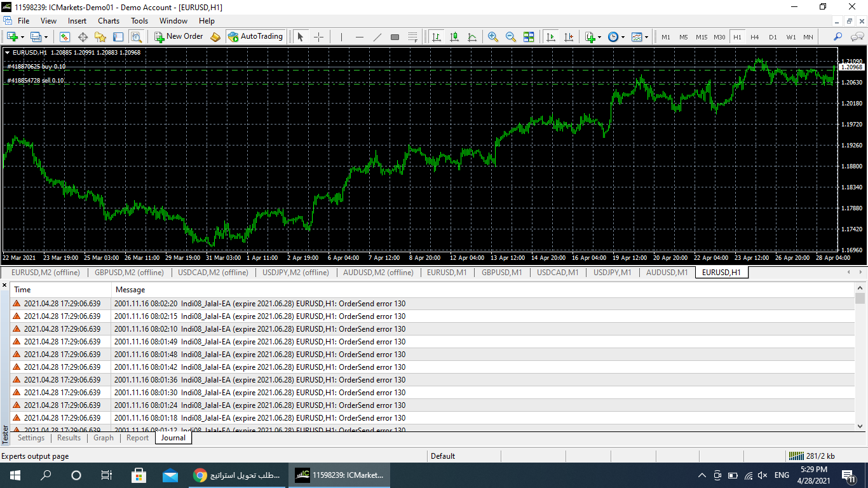
Task: Open the Tester Report tab
Action: tap(137, 438)
